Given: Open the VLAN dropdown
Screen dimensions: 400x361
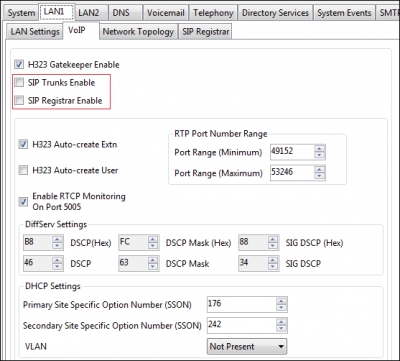Looking at the screenshot, I should [x=247, y=346].
